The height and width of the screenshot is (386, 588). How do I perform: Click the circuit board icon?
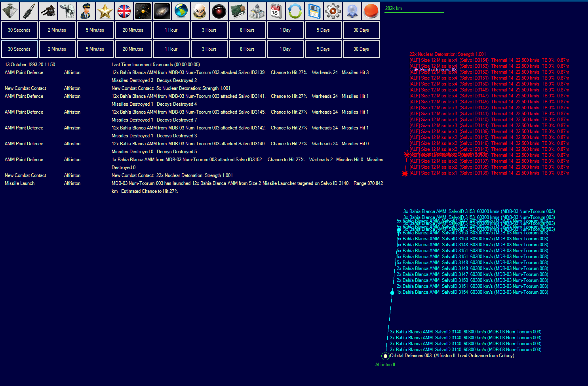click(x=238, y=11)
